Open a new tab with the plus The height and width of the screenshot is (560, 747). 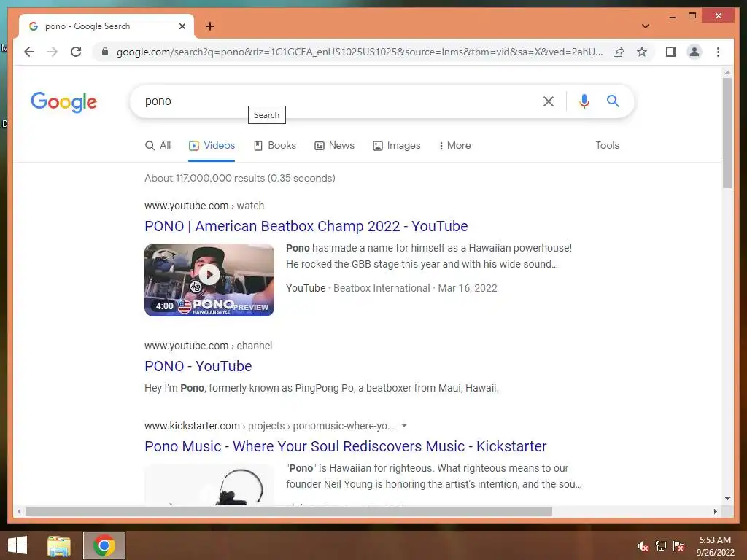click(209, 26)
